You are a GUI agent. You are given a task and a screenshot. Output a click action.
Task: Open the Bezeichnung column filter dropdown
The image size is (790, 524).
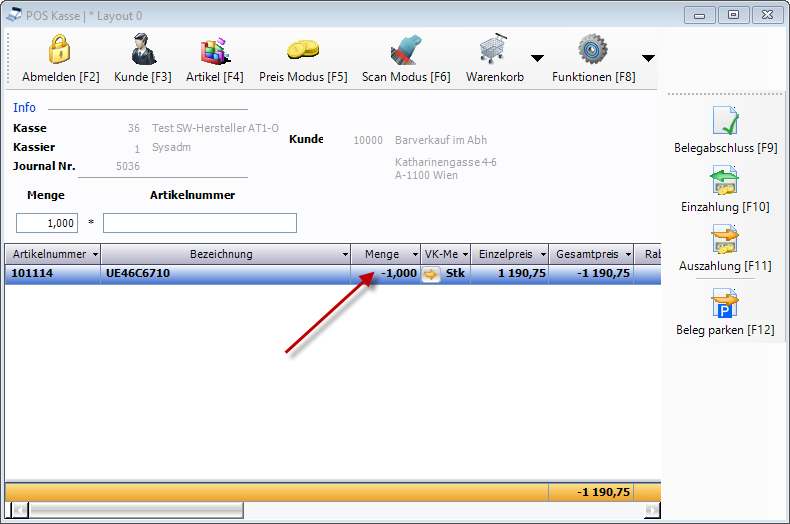pos(345,254)
